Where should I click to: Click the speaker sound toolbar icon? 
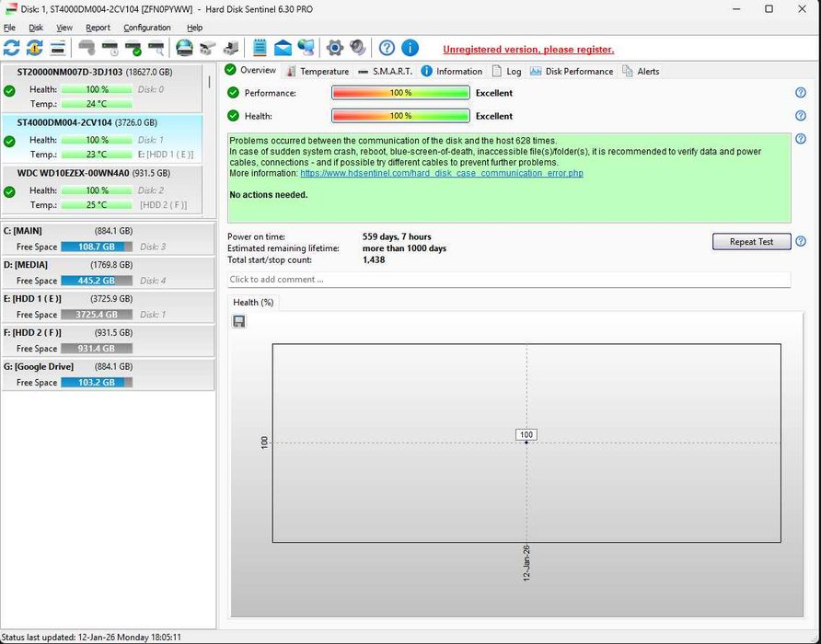click(358, 48)
